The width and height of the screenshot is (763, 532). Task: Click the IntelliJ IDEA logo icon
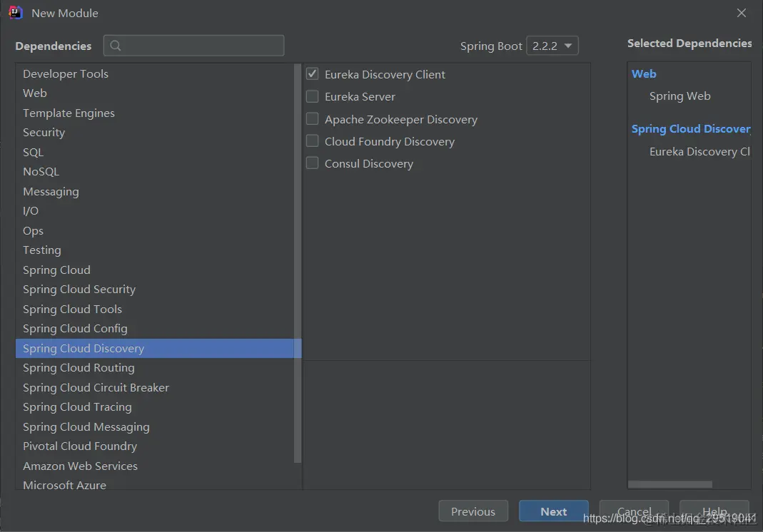point(16,13)
